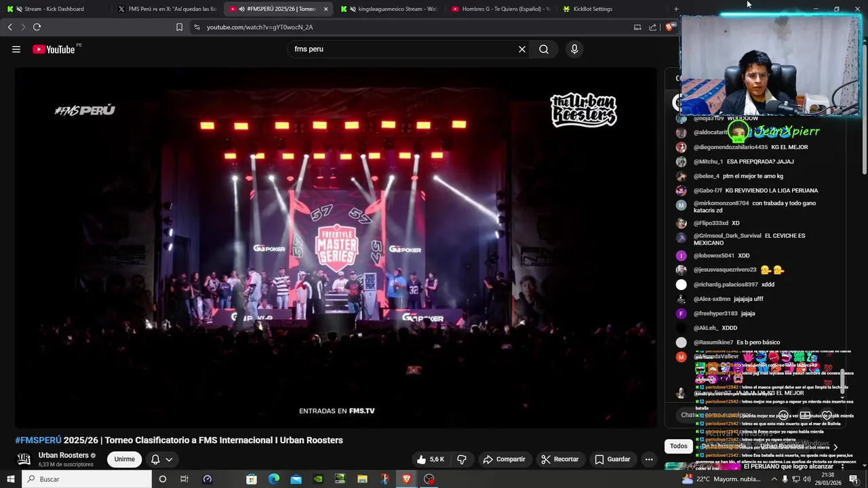Screen dimensions: 868x488
Task: Open Cortana circle in taskbar
Action: pos(162,479)
